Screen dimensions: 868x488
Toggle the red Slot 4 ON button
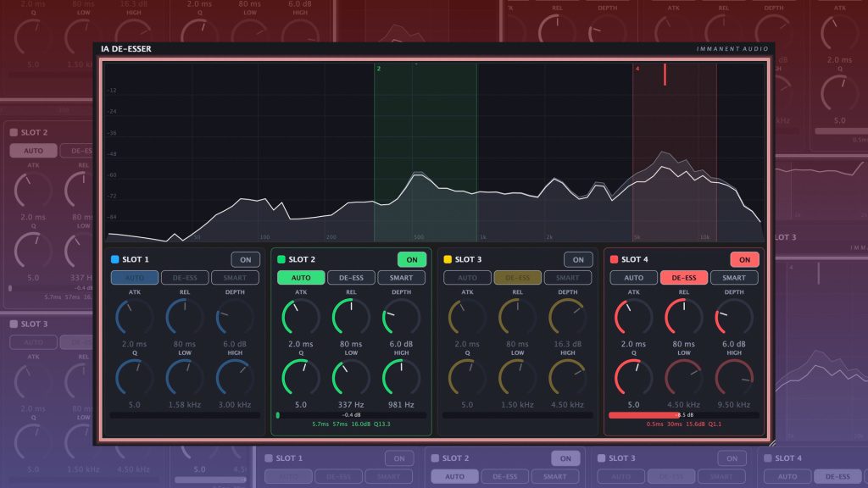[x=744, y=259]
